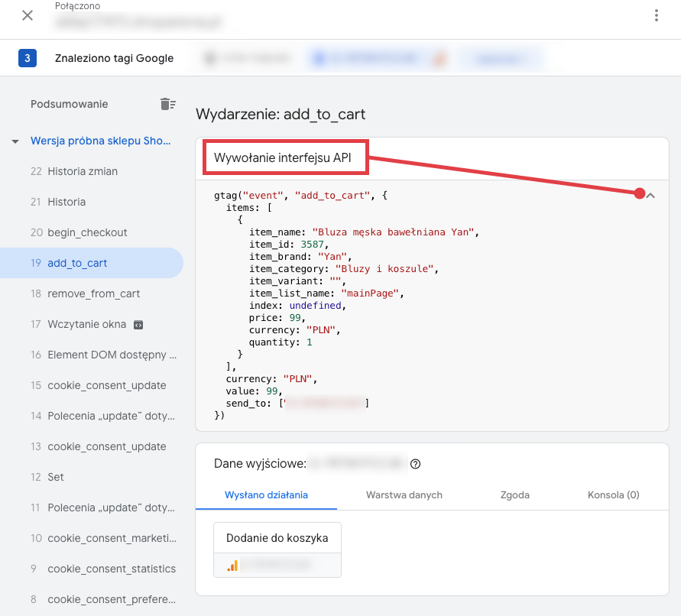Select event 12 Set
Viewport: 681px width, 616px height.
(56, 477)
